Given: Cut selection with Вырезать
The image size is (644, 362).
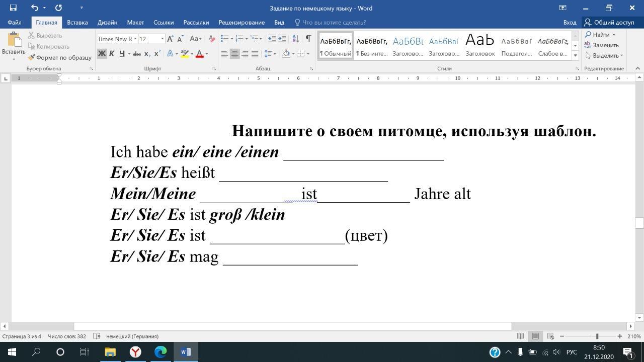Looking at the screenshot, I should pyautogui.click(x=45, y=36).
